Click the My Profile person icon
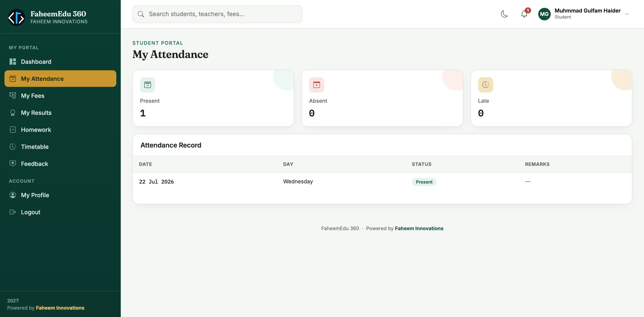This screenshot has width=644, height=317. pos(13,195)
